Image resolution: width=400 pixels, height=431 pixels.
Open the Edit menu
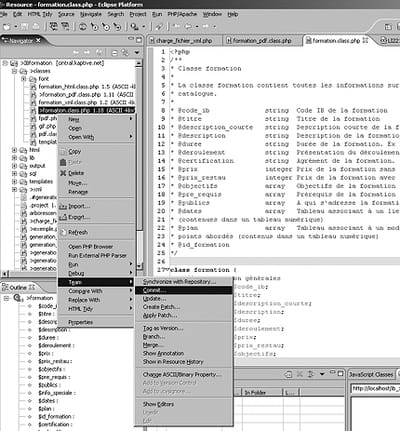pos(18,14)
